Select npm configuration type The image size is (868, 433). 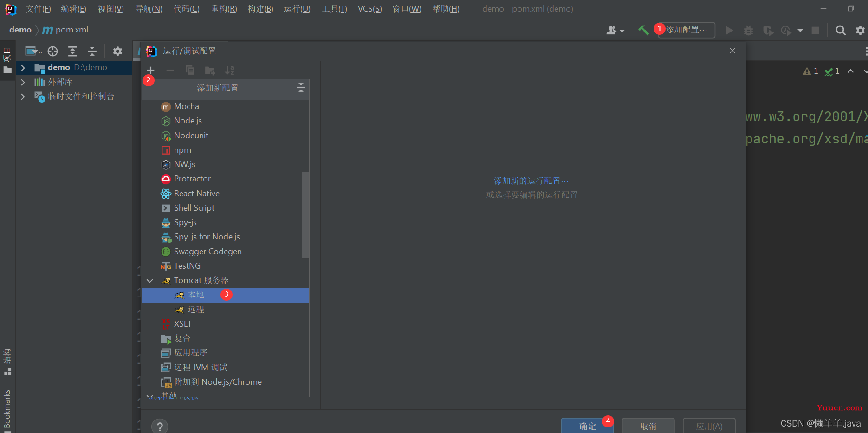coord(226,150)
